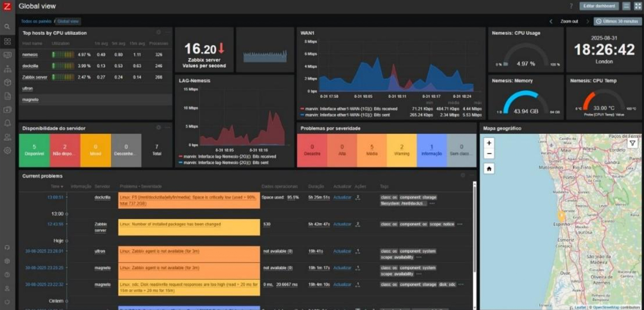Screen dimensions: 644x310
Task: Click the sign out power icon
Action: tap(7, 302)
